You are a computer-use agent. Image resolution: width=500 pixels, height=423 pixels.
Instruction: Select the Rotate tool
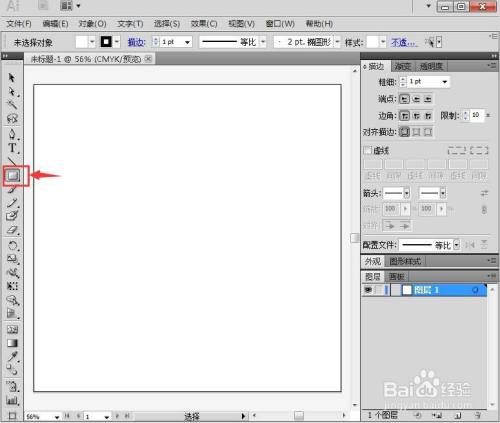click(x=12, y=246)
